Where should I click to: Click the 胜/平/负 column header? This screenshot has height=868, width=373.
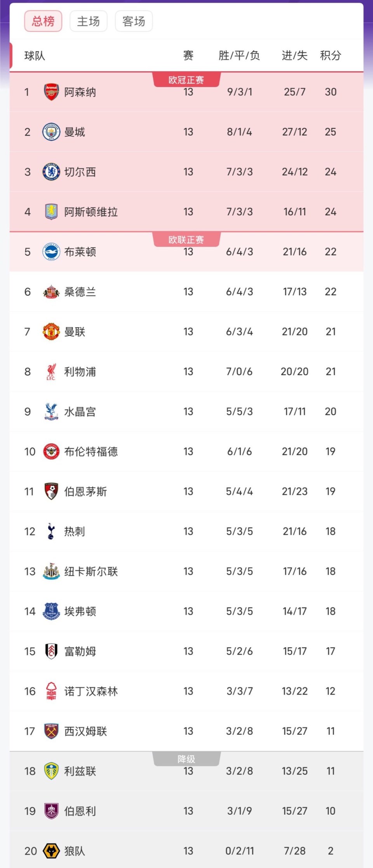(x=239, y=56)
